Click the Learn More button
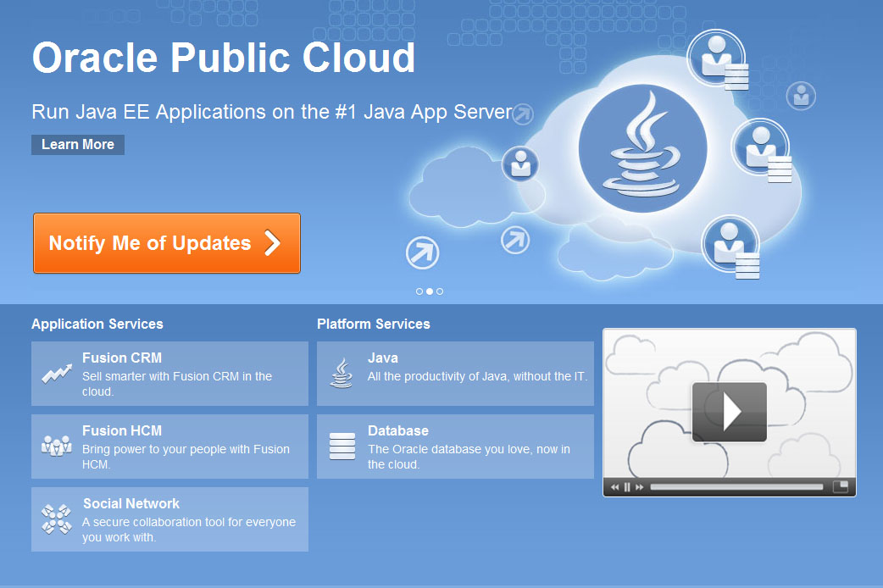 click(x=78, y=145)
